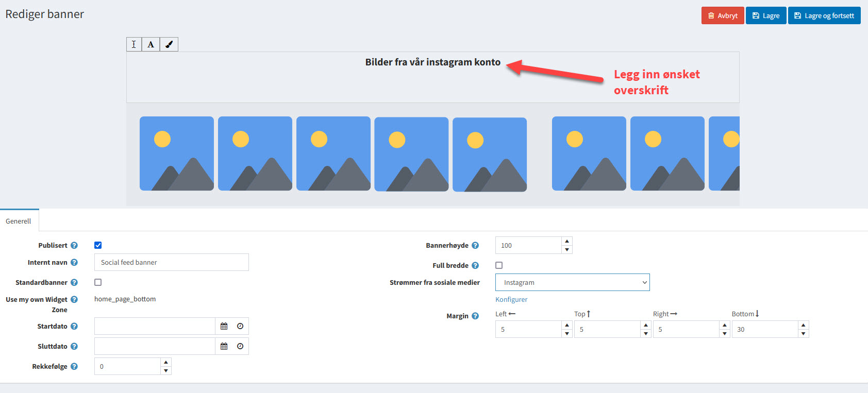This screenshot has height=393, width=868.
Task: Open the Sluttdato calendar picker
Action: tap(224, 346)
